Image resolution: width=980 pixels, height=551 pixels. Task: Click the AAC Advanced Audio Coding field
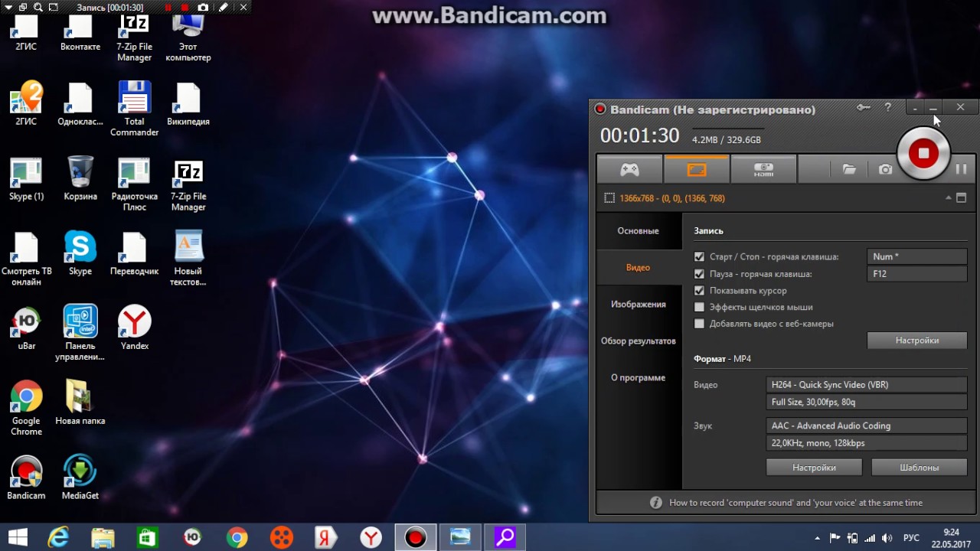(x=867, y=426)
